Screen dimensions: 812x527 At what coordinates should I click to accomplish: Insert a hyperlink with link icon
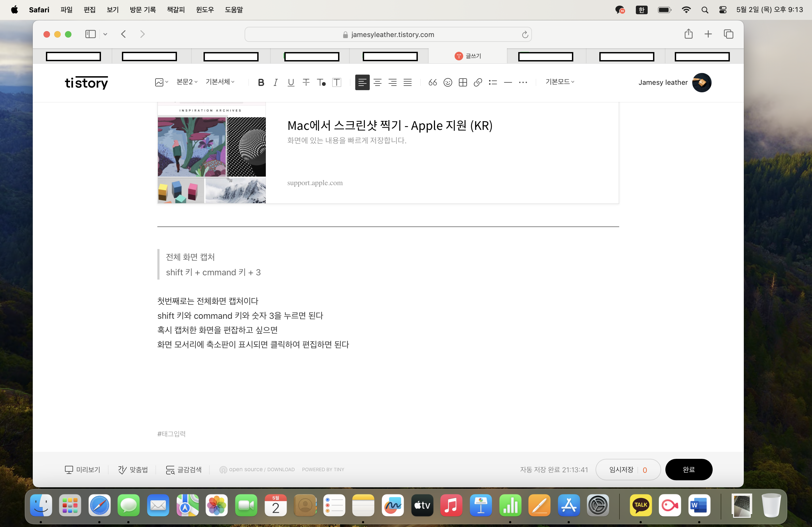click(478, 82)
